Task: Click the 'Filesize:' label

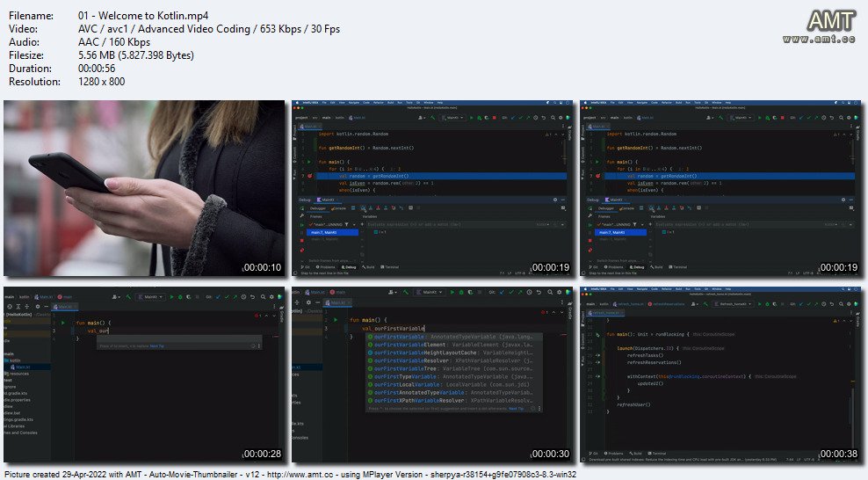Action: [x=26, y=55]
